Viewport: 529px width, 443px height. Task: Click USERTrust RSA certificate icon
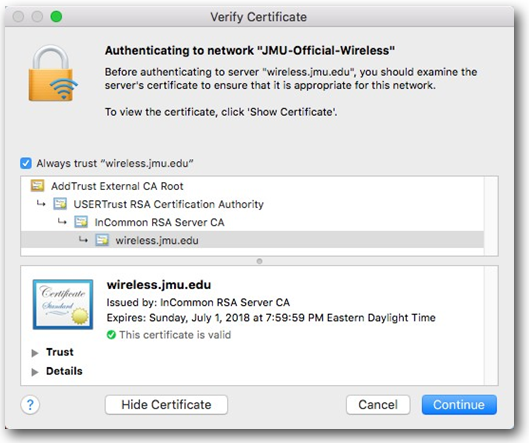click(60, 204)
